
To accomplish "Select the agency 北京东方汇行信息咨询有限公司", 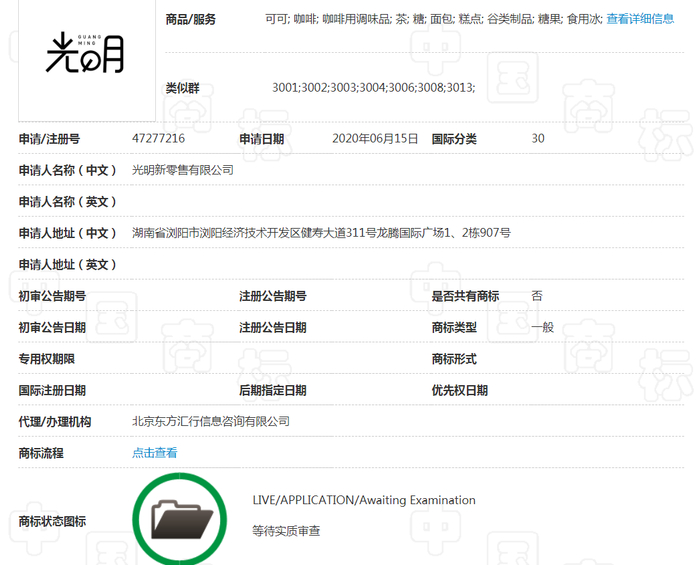I will [211, 422].
